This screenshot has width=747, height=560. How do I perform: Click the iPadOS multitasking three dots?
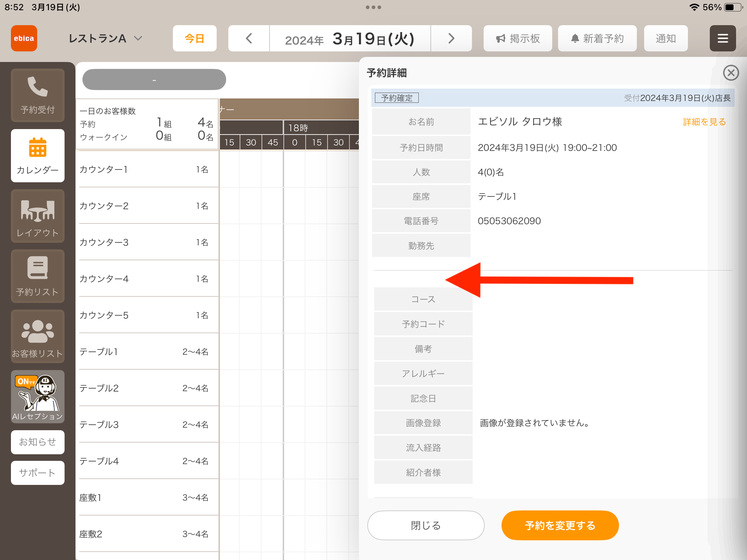(373, 7)
